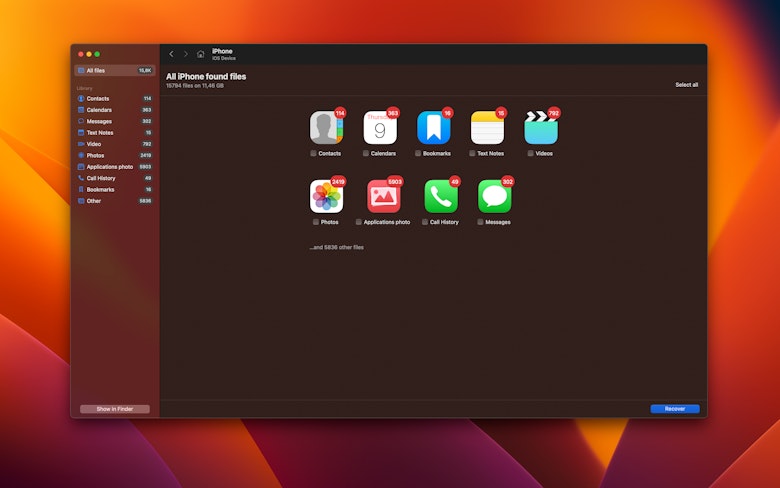780x488 pixels.
Task: Open the green Call History phone icon
Action: tap(441, 196)
